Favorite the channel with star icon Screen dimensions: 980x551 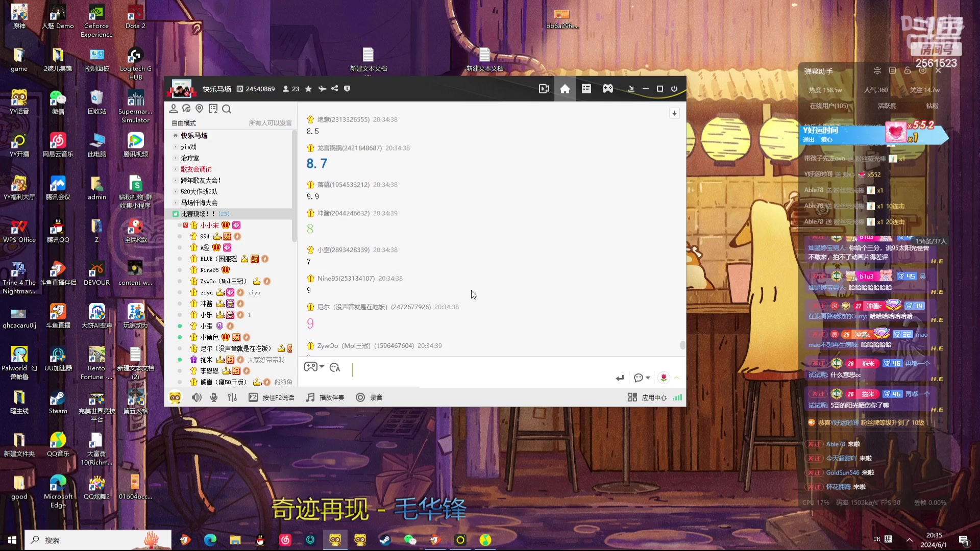tap(308, 89)
